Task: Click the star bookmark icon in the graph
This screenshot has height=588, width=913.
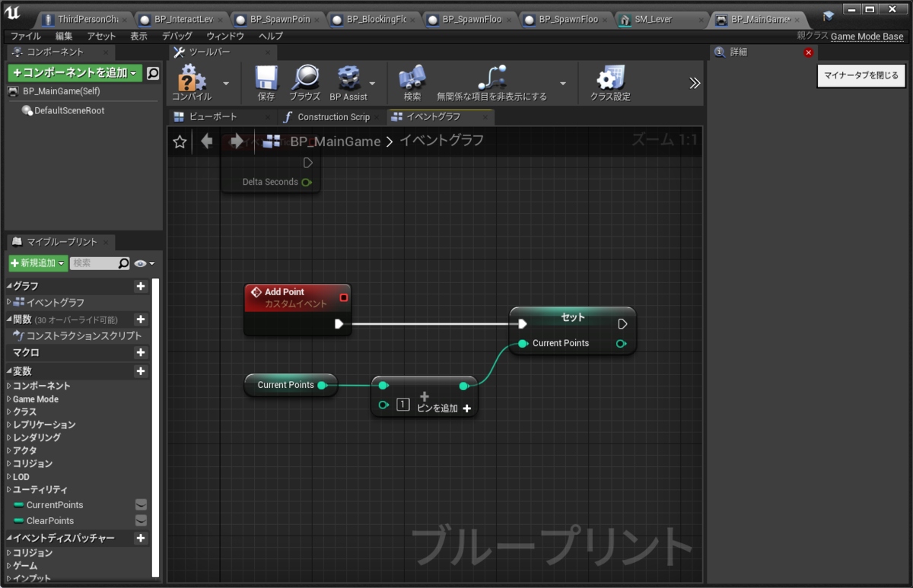Action: [x=180, y=141]
